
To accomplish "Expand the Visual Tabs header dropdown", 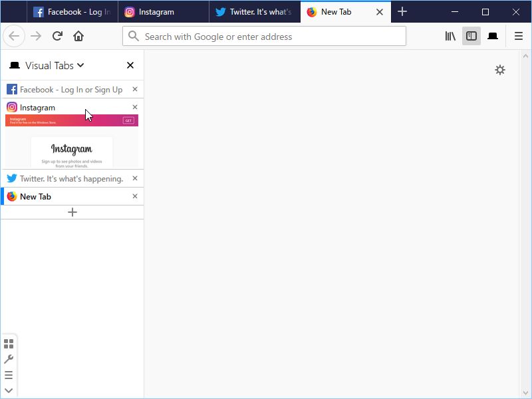I will (x=78, y=65).
